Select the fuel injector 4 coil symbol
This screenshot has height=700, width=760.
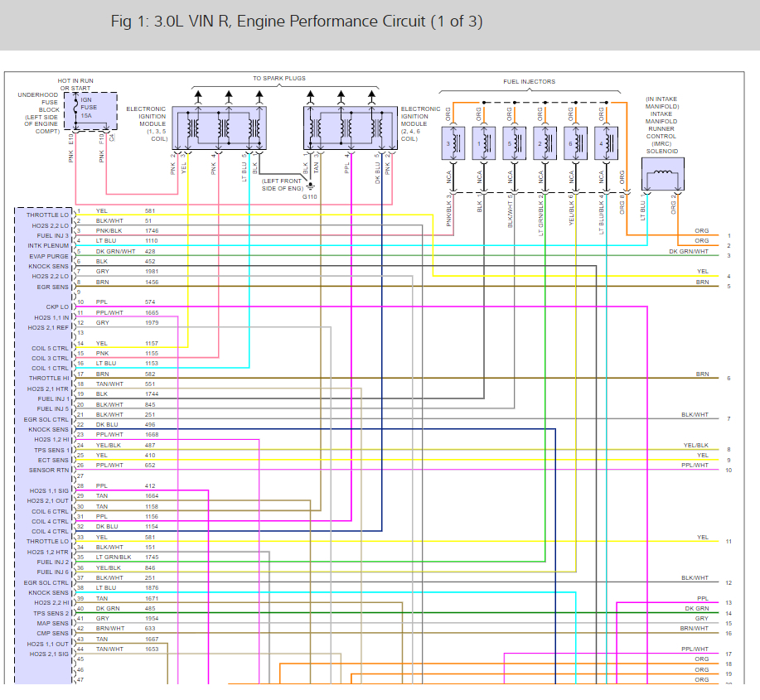pyautogui.click(x=606, y=143)
